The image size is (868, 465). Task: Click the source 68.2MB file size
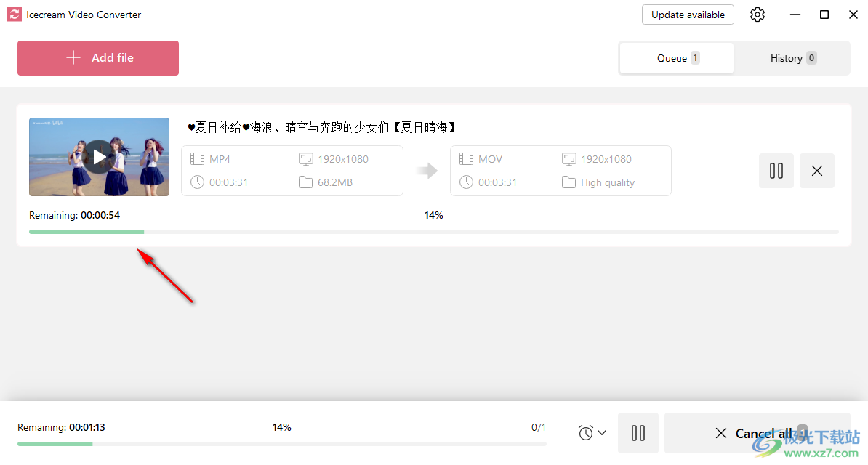(x=335, y=182)
